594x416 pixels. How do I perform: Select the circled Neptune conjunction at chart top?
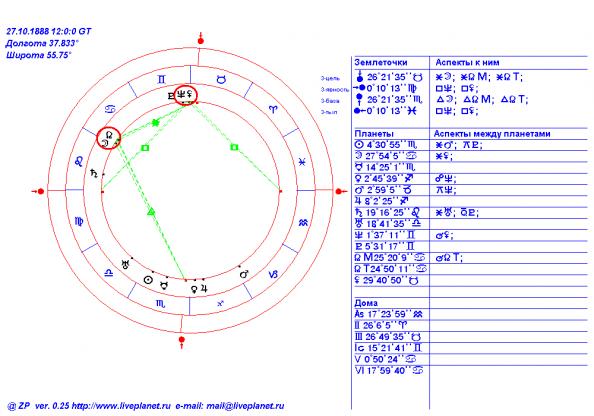point(186,95)
